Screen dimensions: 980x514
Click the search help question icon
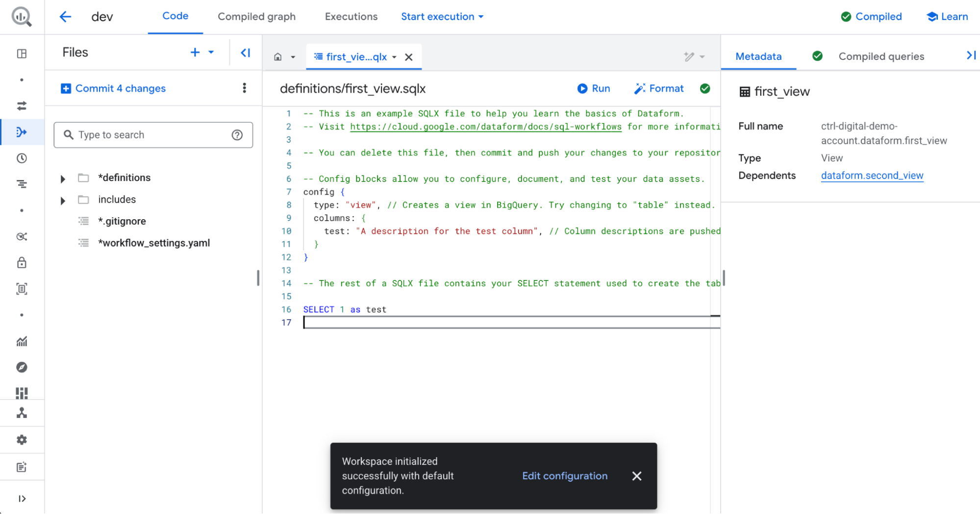[237, 135]
